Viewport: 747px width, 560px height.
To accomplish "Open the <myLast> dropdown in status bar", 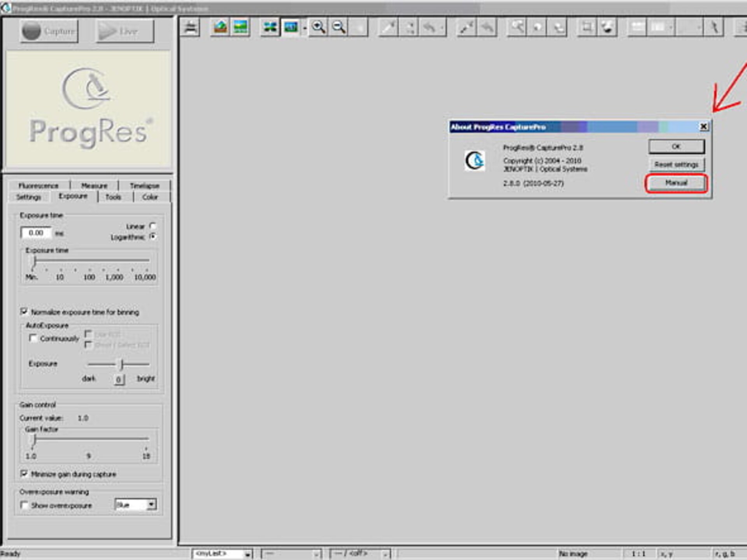I will (x=247, y=554).
